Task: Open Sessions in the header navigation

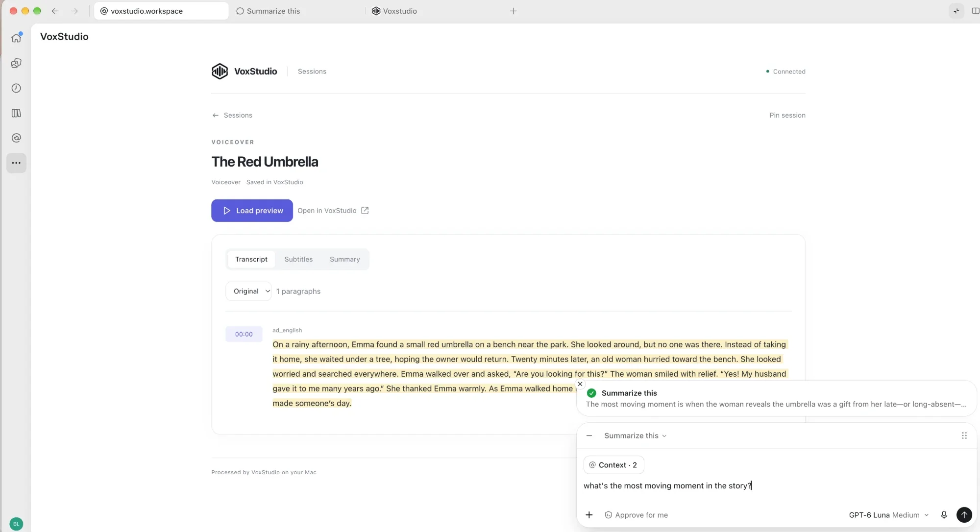Action: pos(312,72)
